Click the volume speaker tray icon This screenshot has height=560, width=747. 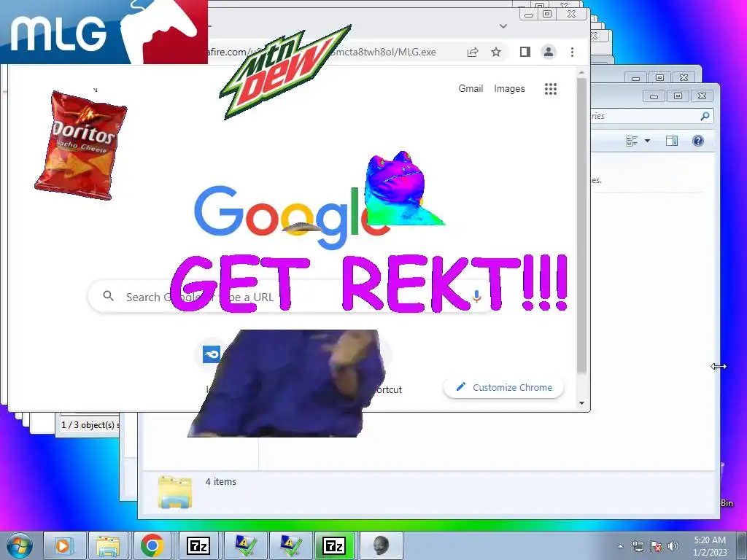point(673,546)
